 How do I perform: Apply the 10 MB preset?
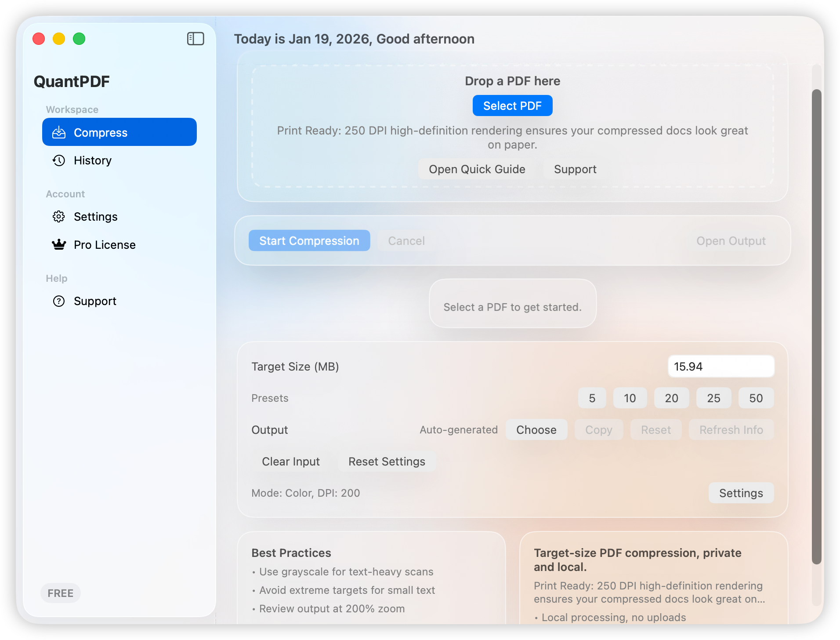(630, 398)
